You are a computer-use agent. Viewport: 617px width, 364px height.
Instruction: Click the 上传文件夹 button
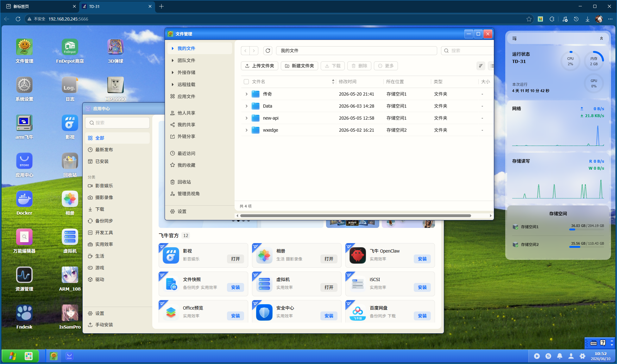click(x=260, y=66)
